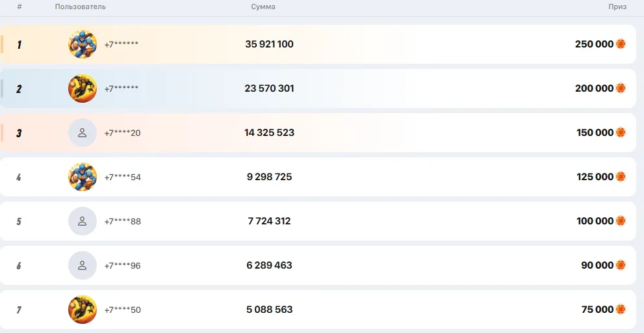Click the default profile icon of +7****88
Image resolution: width=644 pixels, height=333 pixels.
83,221
